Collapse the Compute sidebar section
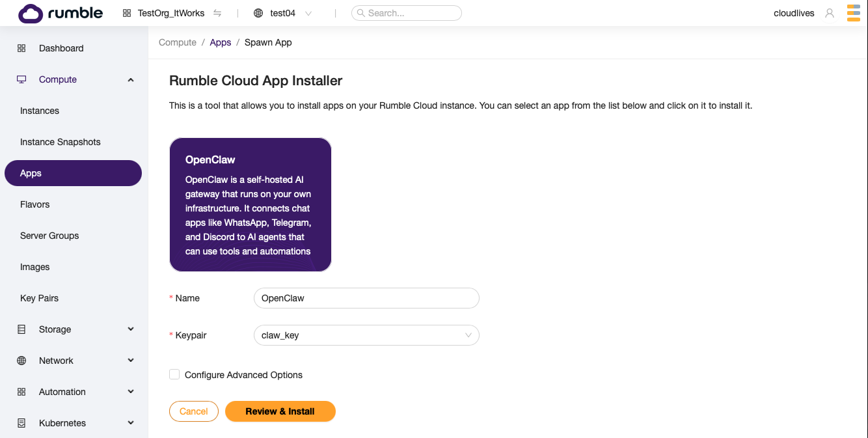The height and width of the screenshot is (438, 868). pyautogui.click(x=130, y=79)
